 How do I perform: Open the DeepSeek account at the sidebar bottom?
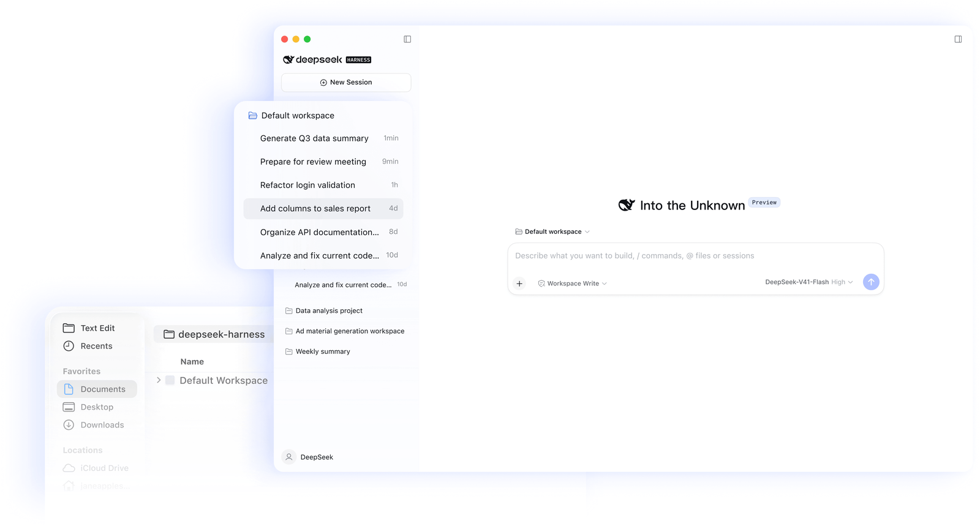pos(307,457)
